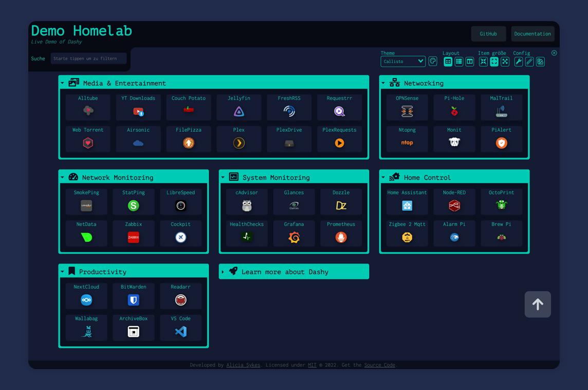Open the Ntopng tile
Screen dimensions: 588x390
[x=407, y=138]
